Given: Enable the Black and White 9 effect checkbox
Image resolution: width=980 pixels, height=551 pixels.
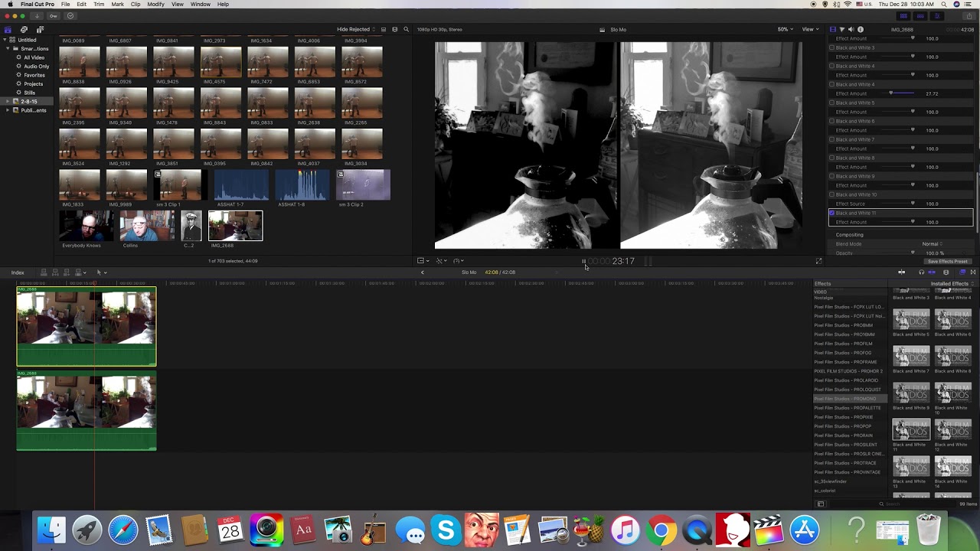Looking at the screenshot, I should pyautogui.click(x=832, y=177).
